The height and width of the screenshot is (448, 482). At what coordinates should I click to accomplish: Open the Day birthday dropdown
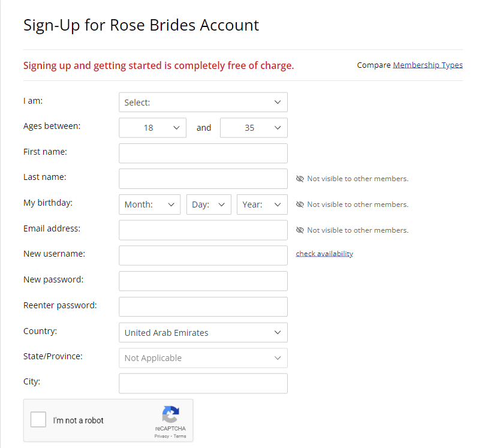coord(209,204)
